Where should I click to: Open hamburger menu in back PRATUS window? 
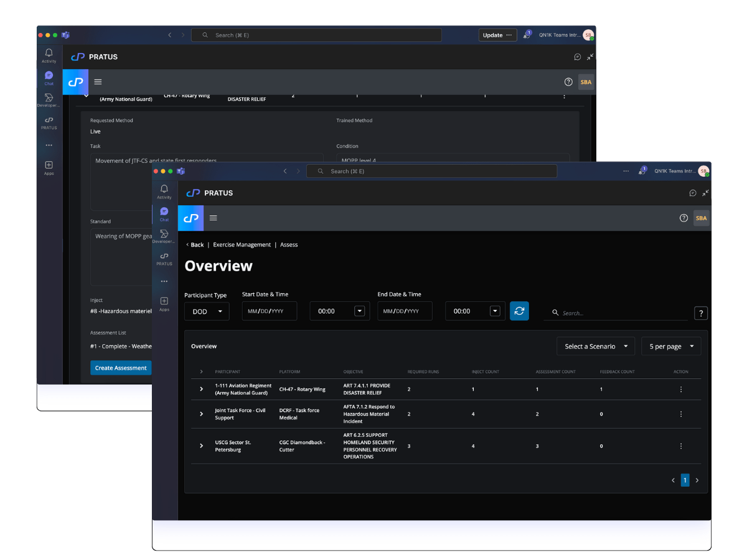(x=98, y=82)
